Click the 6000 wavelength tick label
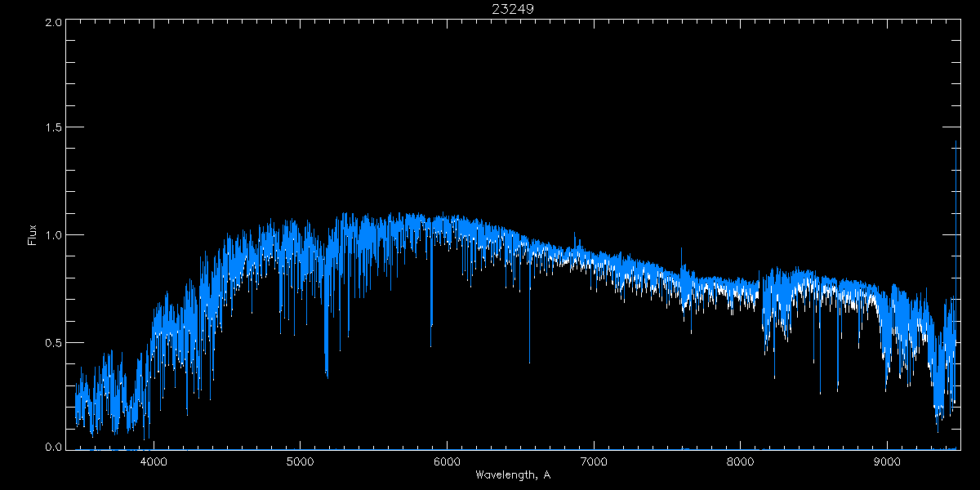The height and width of the screenshot is (490, 980). 447,461
